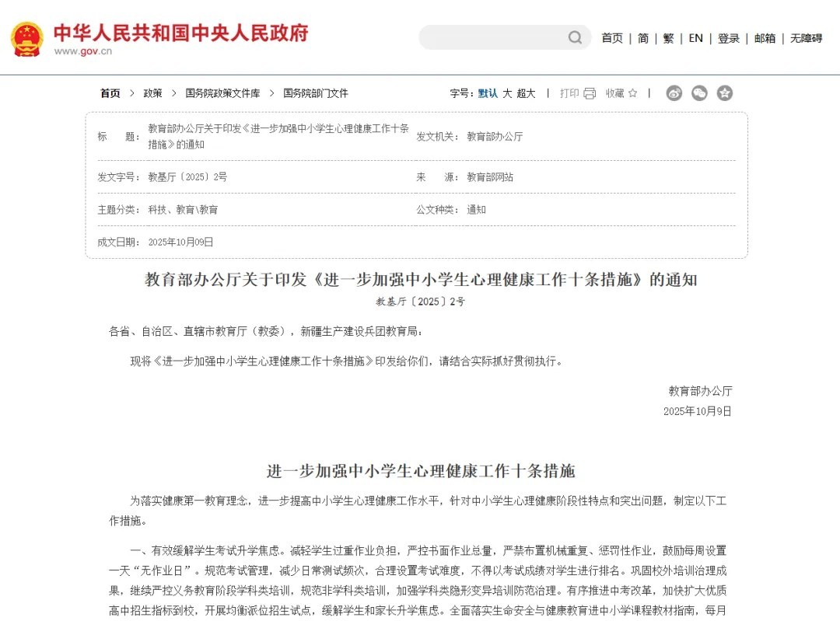The image size is (840, 621).
Task: Open the 政策 breadcrumb link
Action: [x=152, y=93]
